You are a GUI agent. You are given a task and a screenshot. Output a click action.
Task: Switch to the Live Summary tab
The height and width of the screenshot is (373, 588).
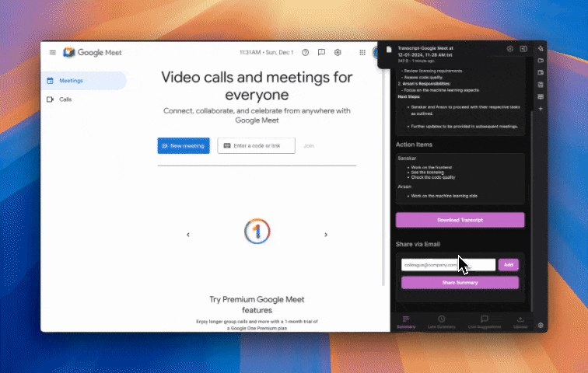pos(441,322)
